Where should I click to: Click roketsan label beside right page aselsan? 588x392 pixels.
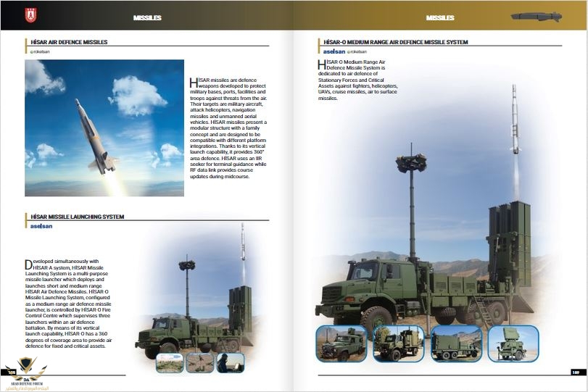(x=357, y=51)
